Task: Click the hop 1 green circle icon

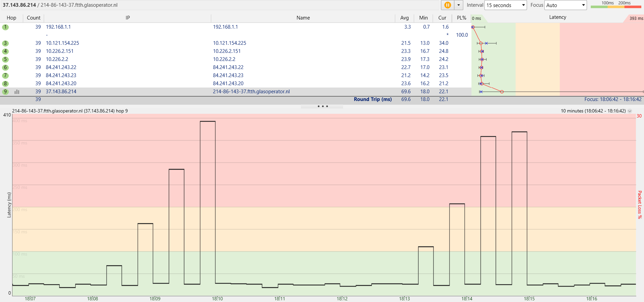Action: pyautogui.click(x=5, y=27)
